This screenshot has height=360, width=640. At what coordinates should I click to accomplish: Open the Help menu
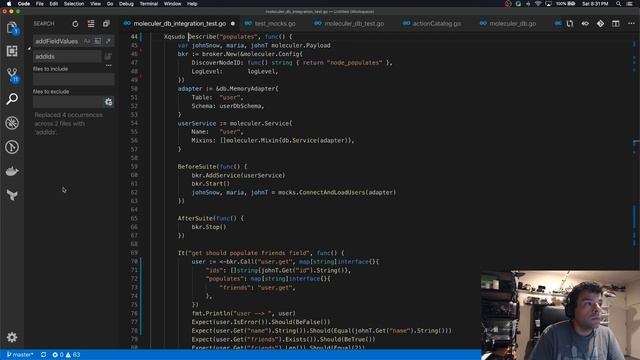(192, 4)
